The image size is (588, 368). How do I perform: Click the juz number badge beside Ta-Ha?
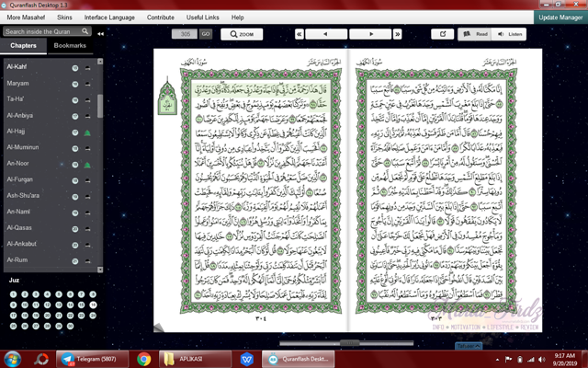tap(75, 100)
